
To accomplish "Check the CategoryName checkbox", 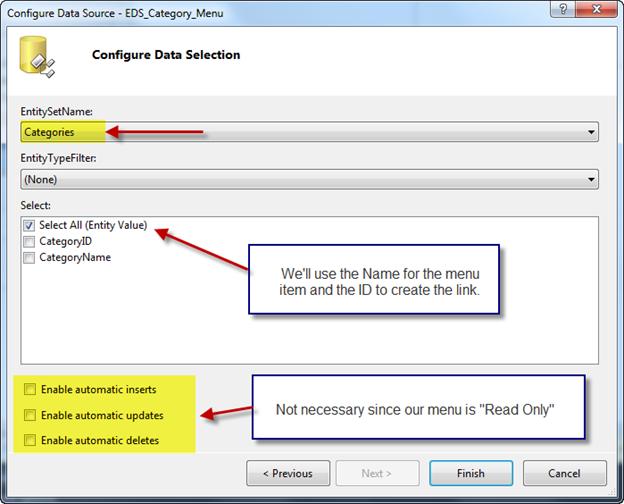I will (29, 257).
